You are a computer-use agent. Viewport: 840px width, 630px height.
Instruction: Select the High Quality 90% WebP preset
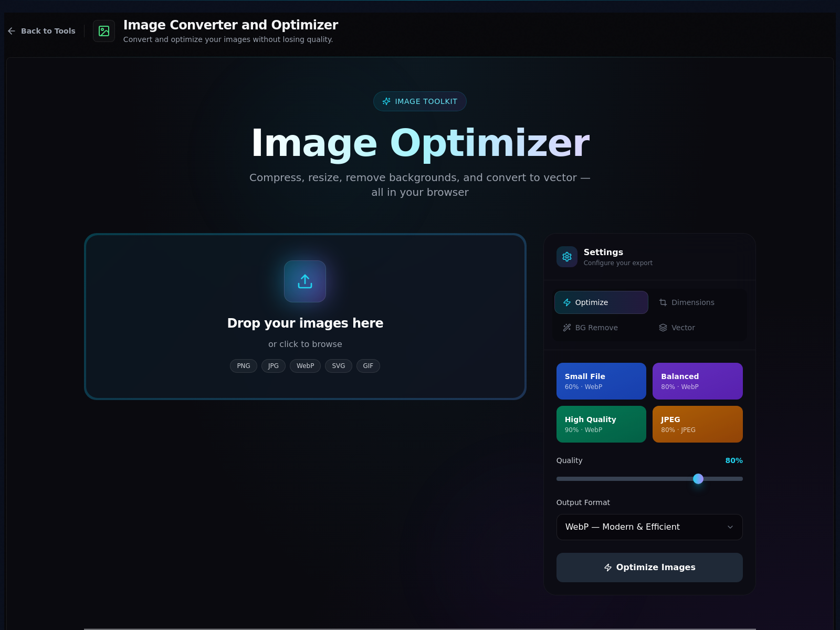[x=601, y=424]
